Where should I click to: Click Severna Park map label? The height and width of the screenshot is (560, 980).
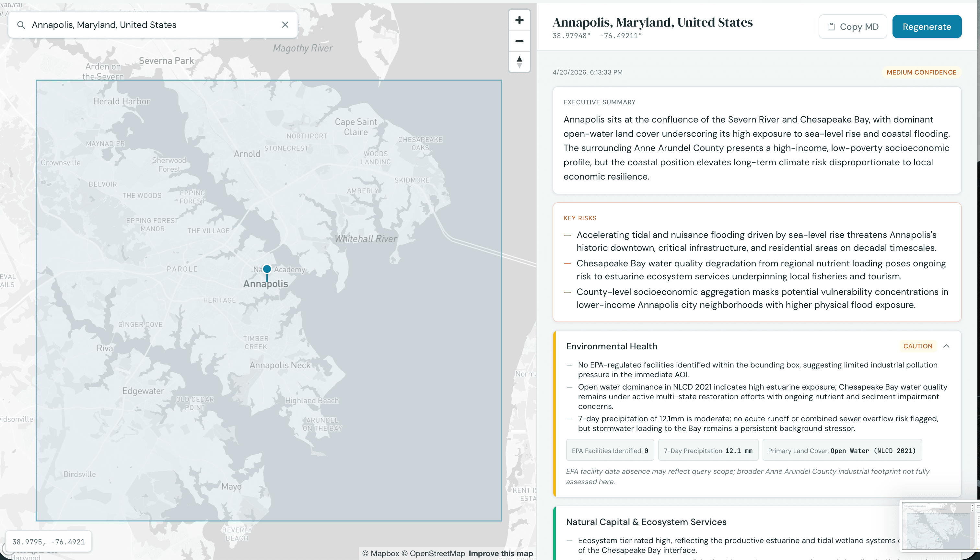pos(166,61)
